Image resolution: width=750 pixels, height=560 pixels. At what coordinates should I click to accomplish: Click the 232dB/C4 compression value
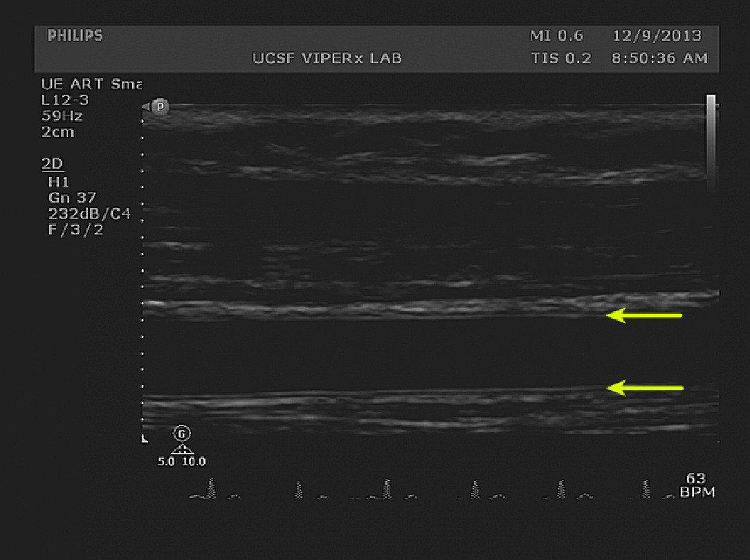coord(89,214)
